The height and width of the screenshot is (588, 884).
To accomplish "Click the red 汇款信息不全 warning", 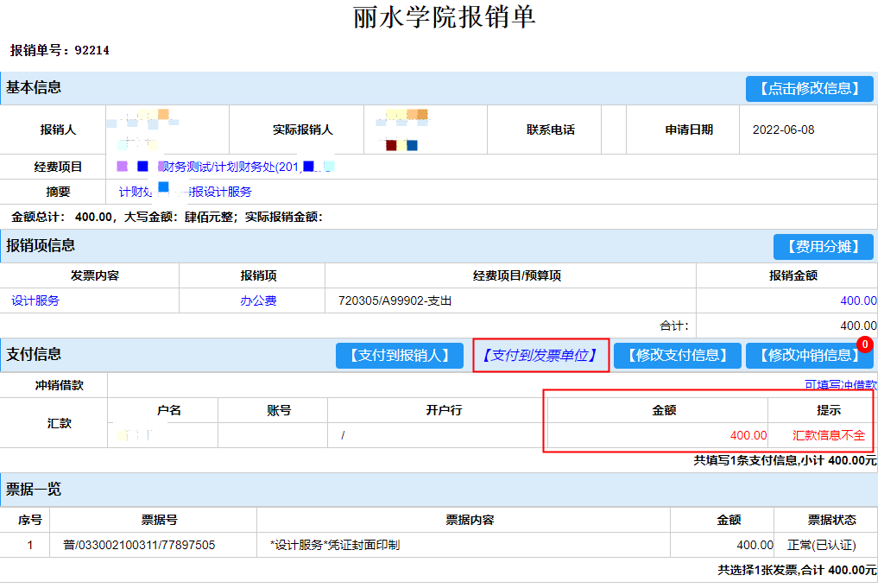I will [828, 435].
